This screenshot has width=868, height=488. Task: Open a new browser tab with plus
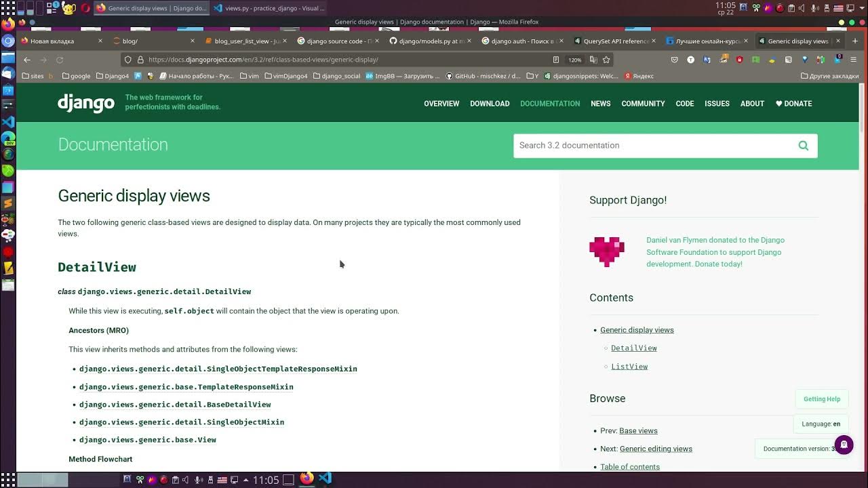point(854,41)
